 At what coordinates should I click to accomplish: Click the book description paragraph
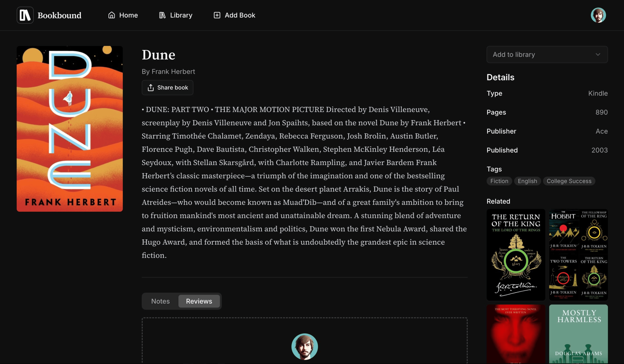304,182
